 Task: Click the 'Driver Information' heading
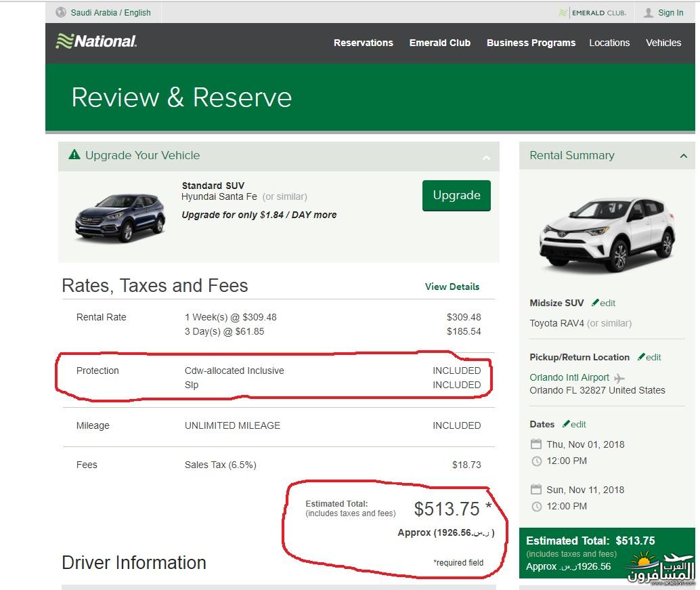(134, 563)
